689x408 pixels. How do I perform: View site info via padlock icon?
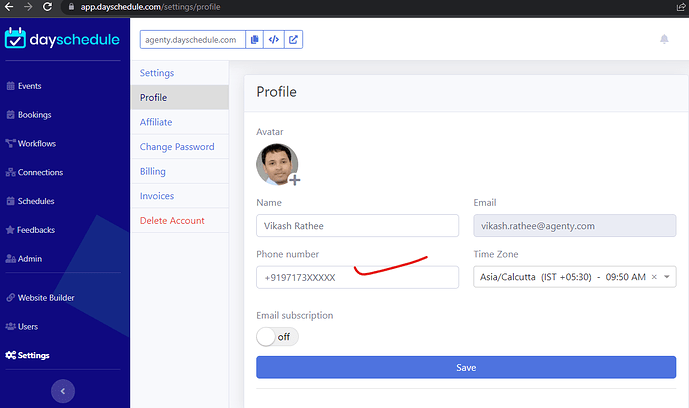pos(71,7)
